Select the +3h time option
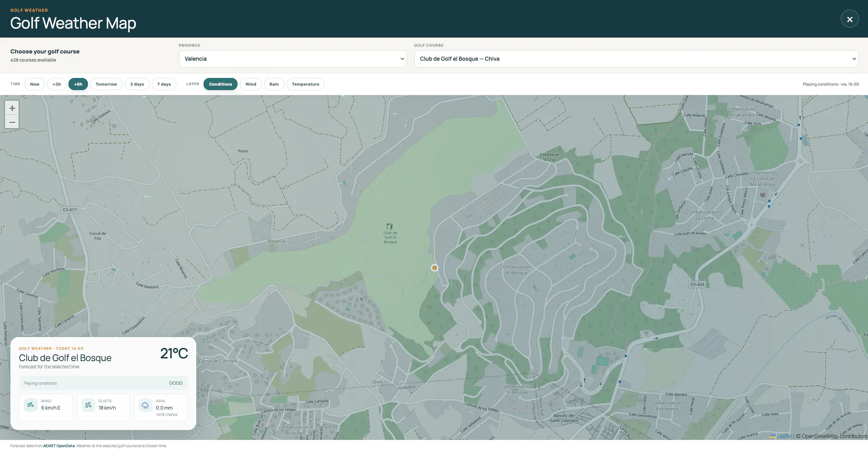868x449 pixels. click(57, 84)
